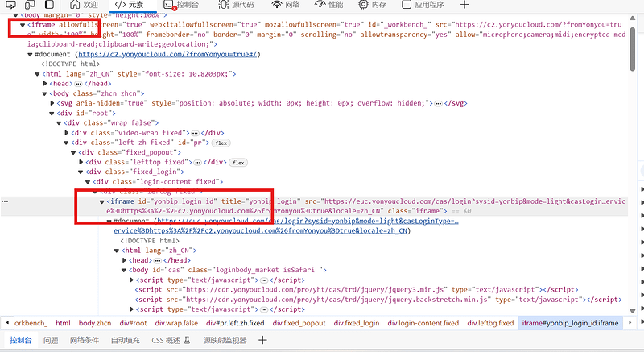
Task: Activate the inspect element picker icon
Action: pos(10,5)
